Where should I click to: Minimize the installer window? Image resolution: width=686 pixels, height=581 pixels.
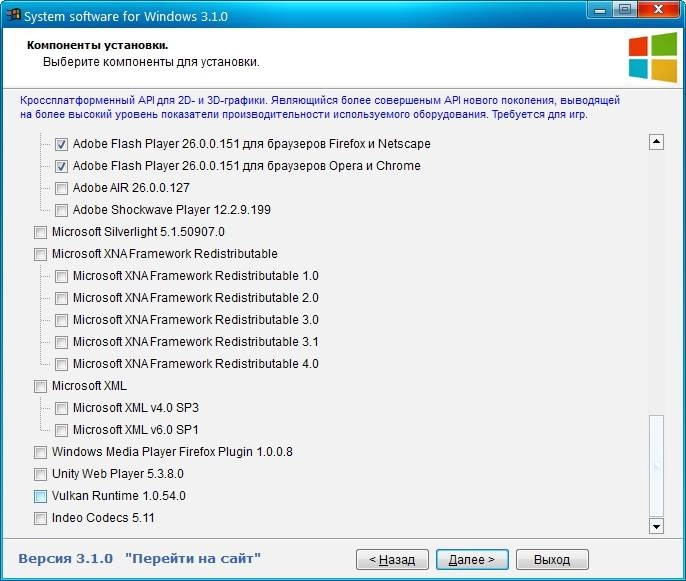pos(600,10)
